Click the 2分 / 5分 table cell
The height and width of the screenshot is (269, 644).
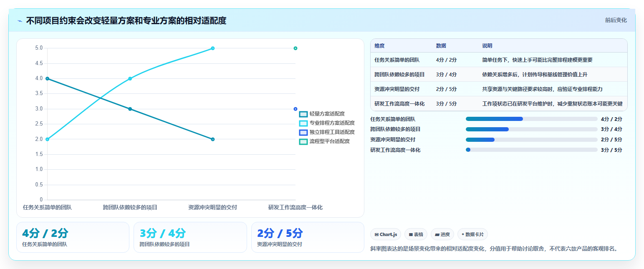[446, 89]
